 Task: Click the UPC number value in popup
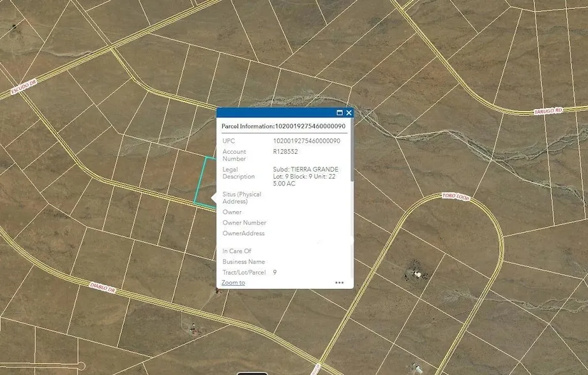(x=306, y=141)
